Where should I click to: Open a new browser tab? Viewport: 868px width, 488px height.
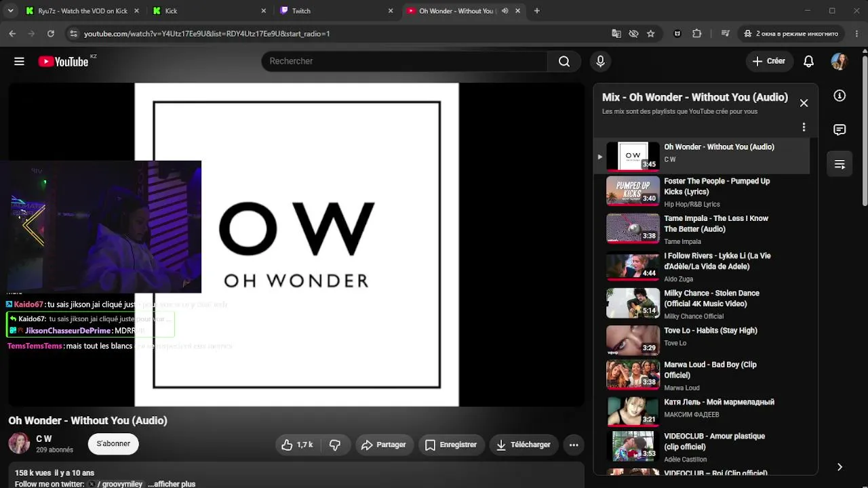(537, 11)
